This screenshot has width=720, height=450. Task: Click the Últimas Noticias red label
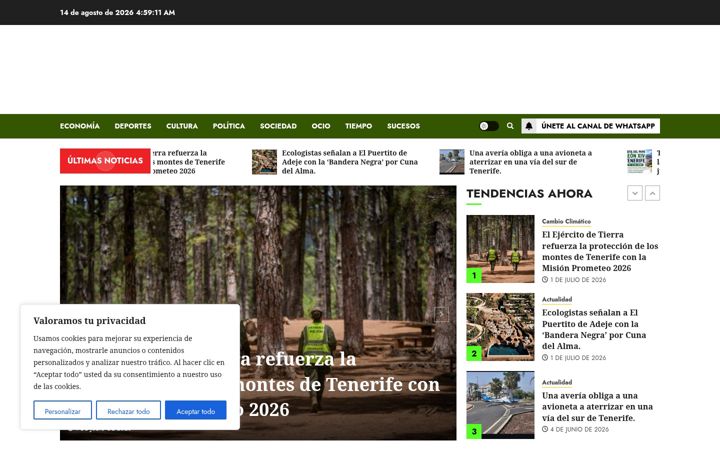point(105,161)
